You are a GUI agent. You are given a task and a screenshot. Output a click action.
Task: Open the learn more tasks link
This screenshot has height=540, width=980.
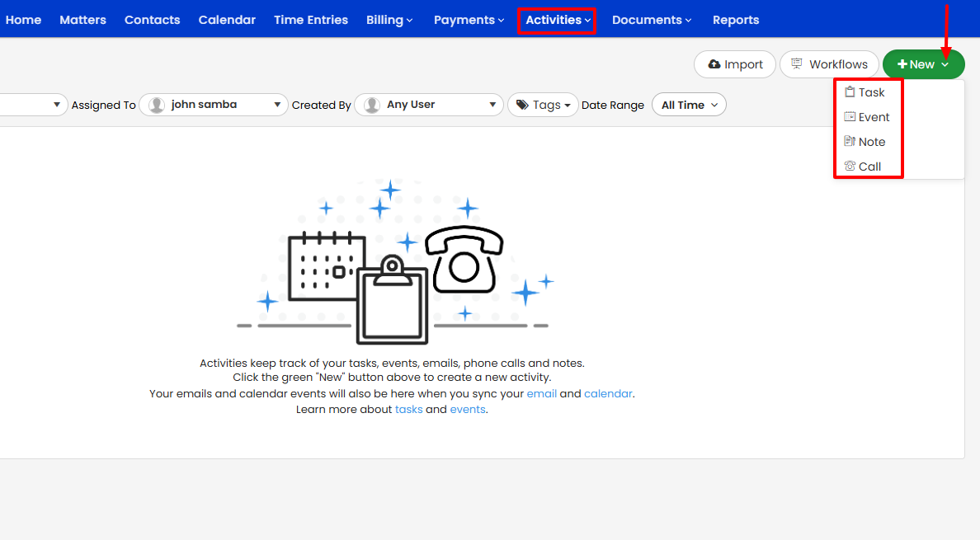pos(408,409)
